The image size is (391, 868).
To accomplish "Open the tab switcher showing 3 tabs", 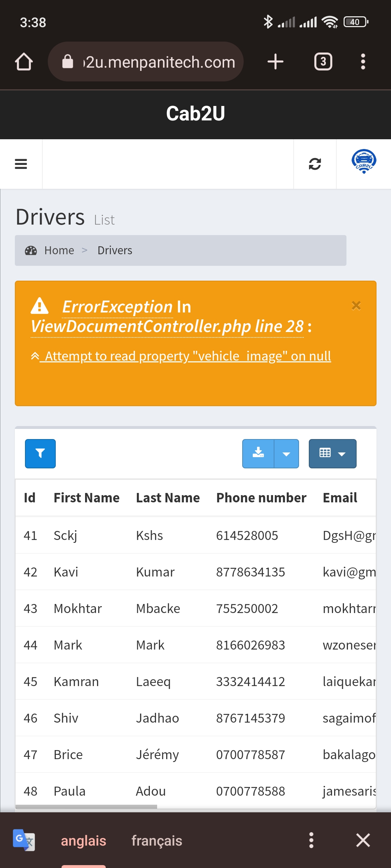I will 323,62.
